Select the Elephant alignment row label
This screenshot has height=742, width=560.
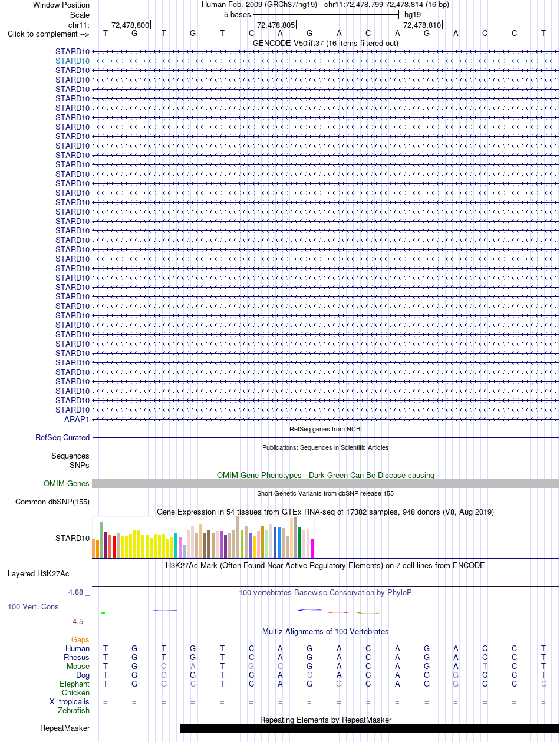pos(75,684)
